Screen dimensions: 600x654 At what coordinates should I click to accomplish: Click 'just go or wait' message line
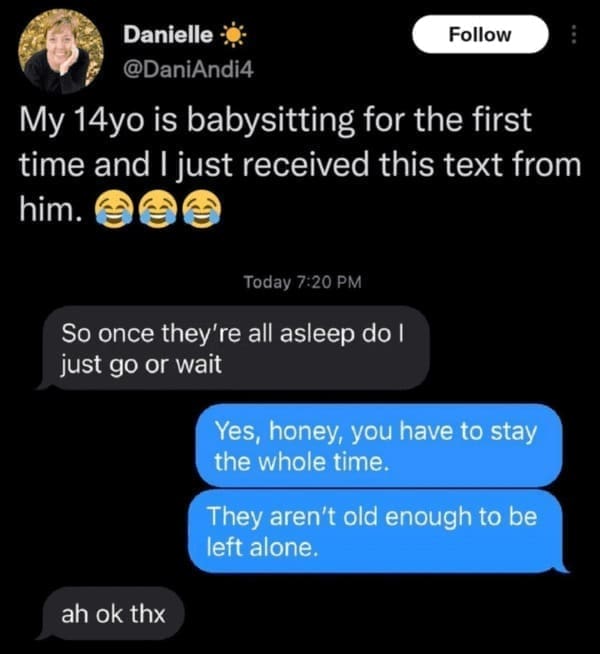(141, 365)
